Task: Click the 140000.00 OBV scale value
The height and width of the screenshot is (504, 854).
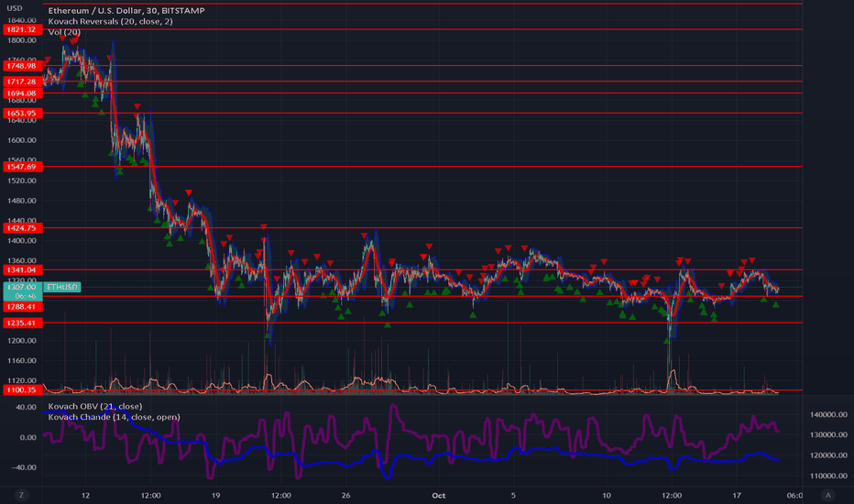Action: 828,414
